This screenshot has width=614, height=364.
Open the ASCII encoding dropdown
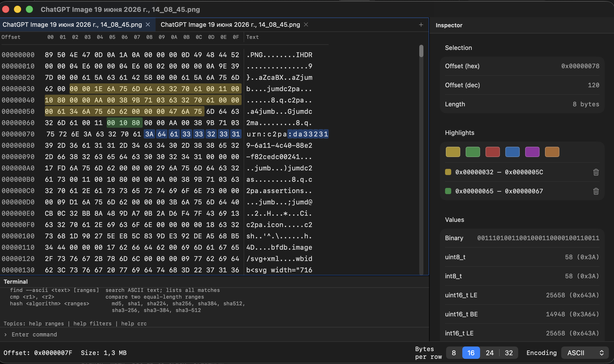click(x=585, y=353)
